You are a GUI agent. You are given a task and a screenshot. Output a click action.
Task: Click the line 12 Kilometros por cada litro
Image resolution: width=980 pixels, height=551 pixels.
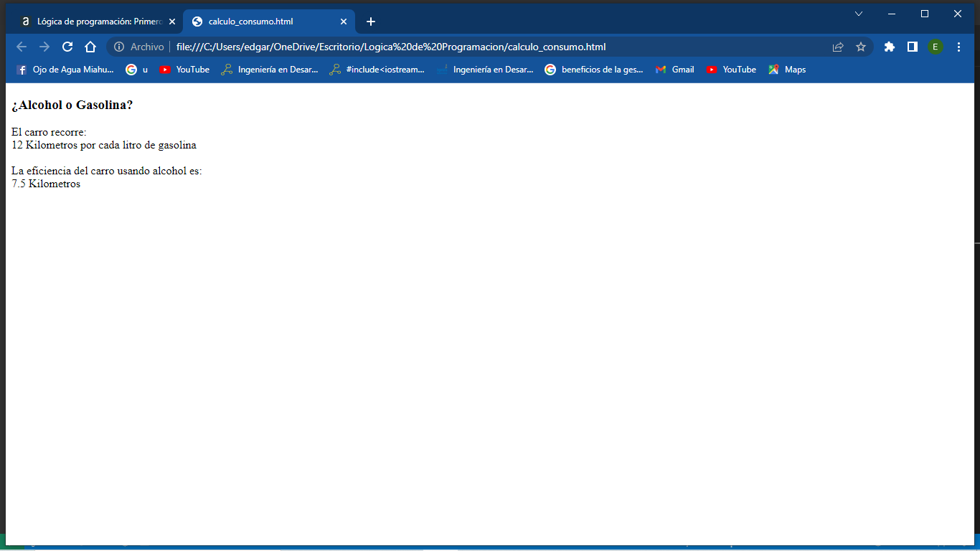(104, 145)
